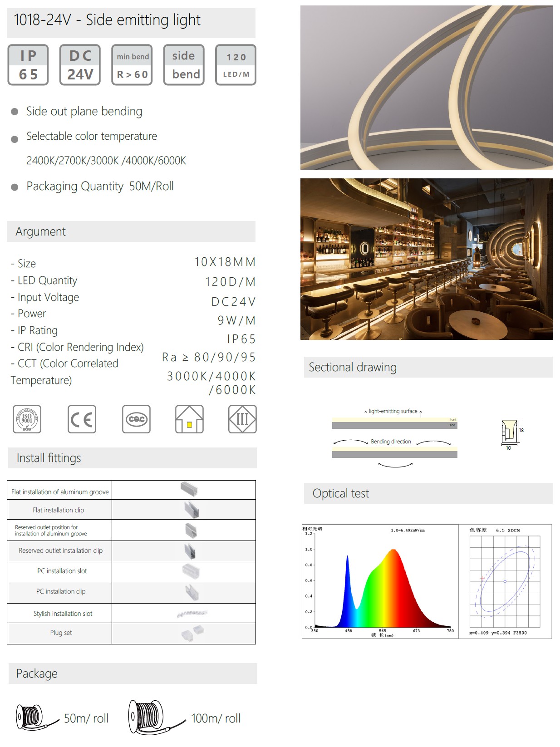Click the ISO 9001 certification icon
560x747 pixels.
[x=27, y=419]
